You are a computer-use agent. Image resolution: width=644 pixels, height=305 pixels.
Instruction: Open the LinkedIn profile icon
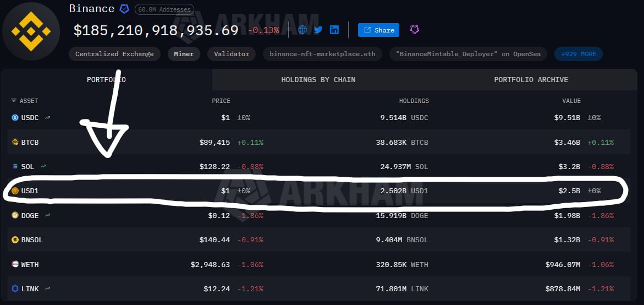[x=334, y=30]
